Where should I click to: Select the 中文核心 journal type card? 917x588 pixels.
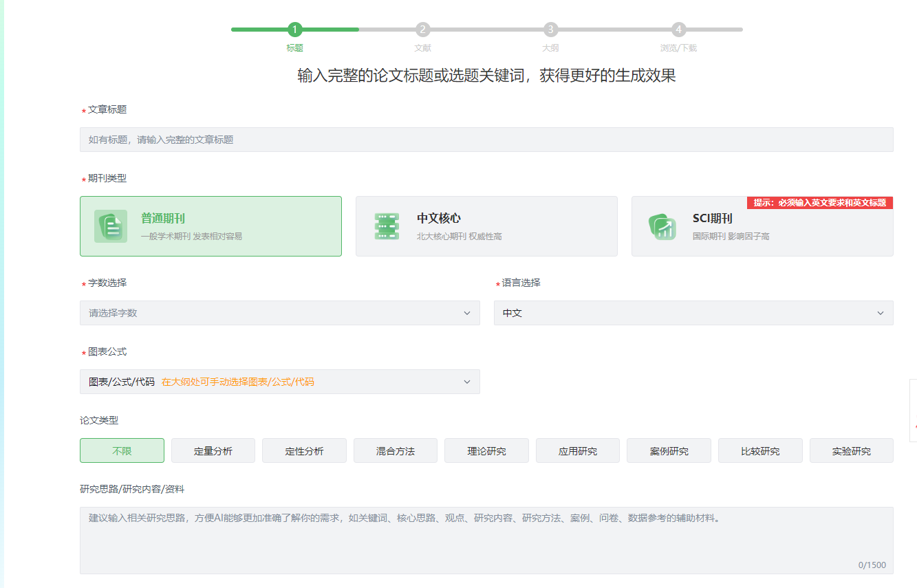coord(486,226)
